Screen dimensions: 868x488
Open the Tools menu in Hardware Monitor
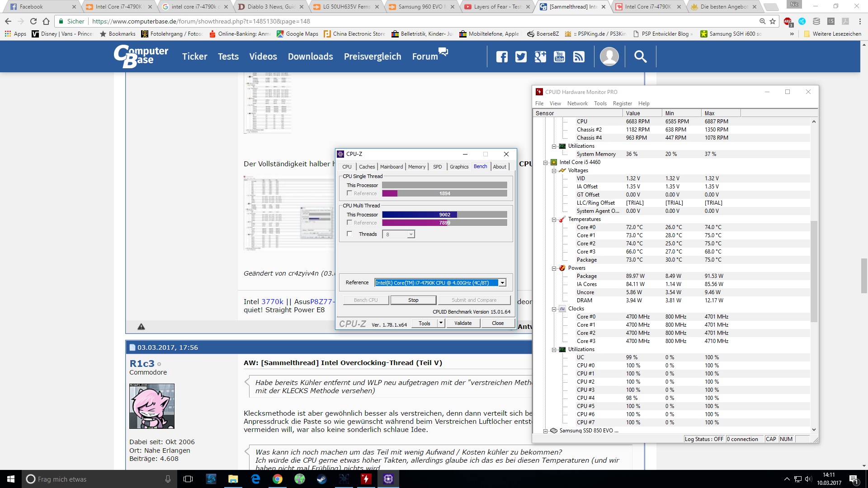pos(600,103)
